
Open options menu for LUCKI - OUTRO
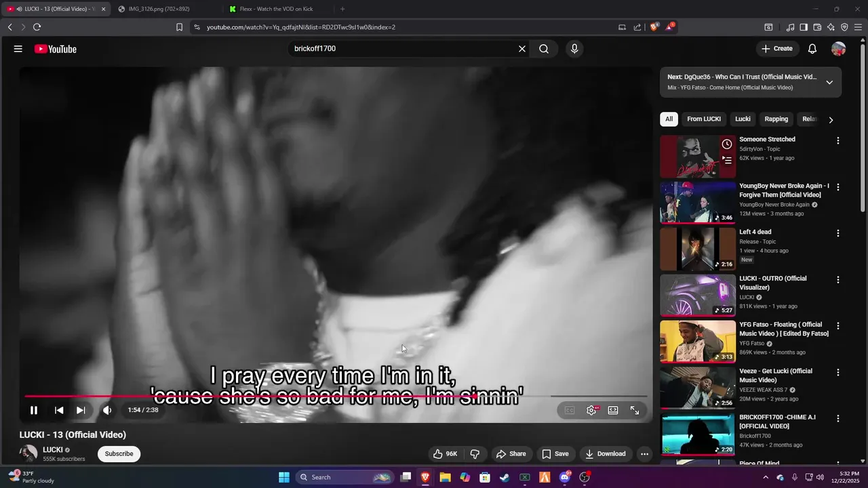838,279
